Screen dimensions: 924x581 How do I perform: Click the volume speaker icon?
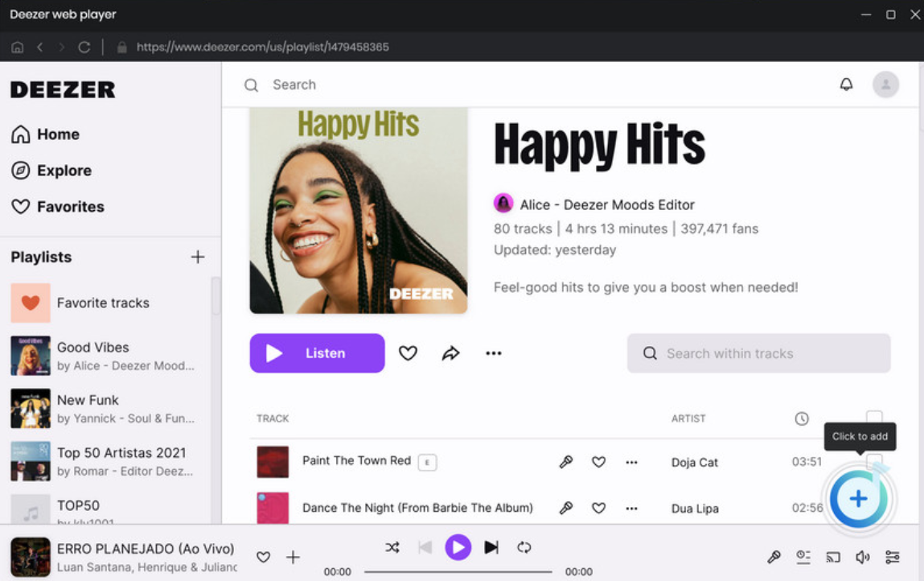point(862,557)
